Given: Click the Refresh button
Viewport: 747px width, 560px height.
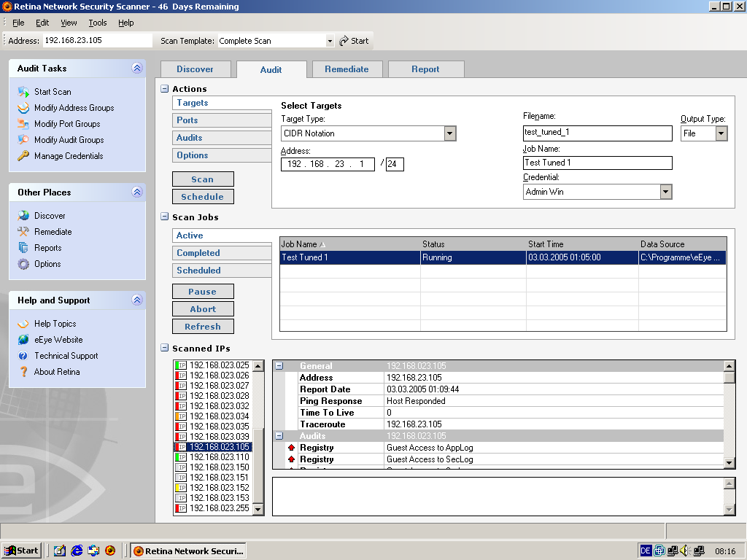Looking at the screenshot, I should [x=203, y=327].
